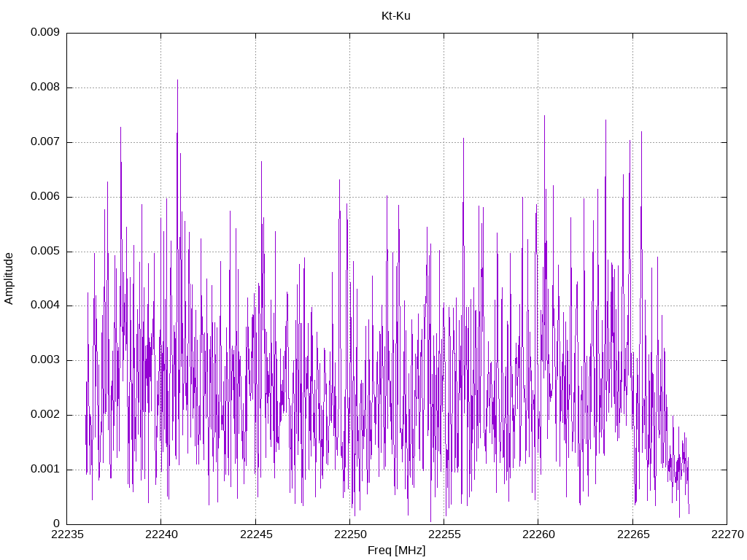Click the y-axis tick label 0.009
747x560 pixels.
pos(45,32)
